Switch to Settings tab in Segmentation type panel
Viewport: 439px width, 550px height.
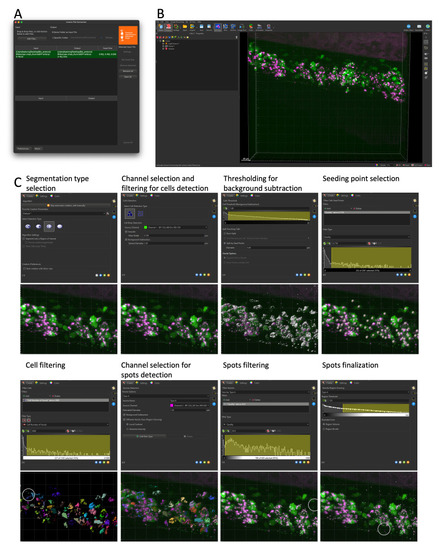(43, 196)
